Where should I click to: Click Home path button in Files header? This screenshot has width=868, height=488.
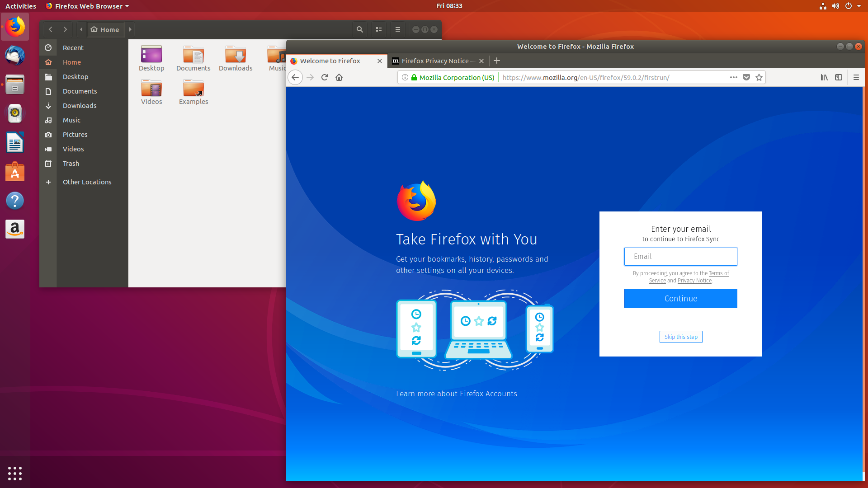tap(105, 29)
